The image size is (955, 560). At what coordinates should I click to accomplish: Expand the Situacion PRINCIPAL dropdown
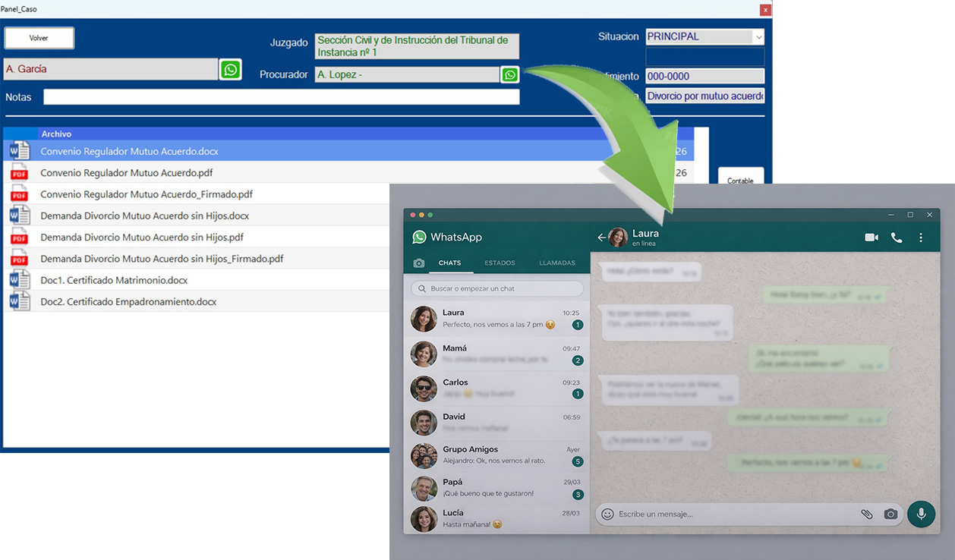coord(758,37)
